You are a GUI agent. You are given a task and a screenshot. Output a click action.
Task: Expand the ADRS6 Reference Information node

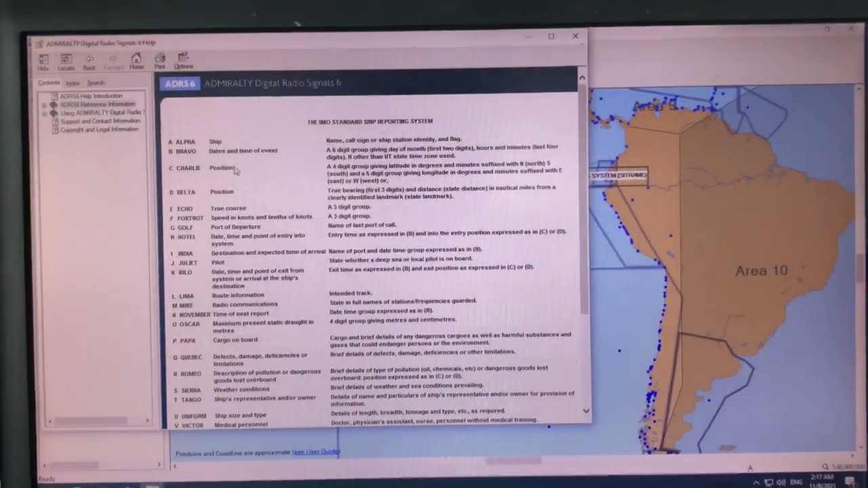(x=45, y=105)
